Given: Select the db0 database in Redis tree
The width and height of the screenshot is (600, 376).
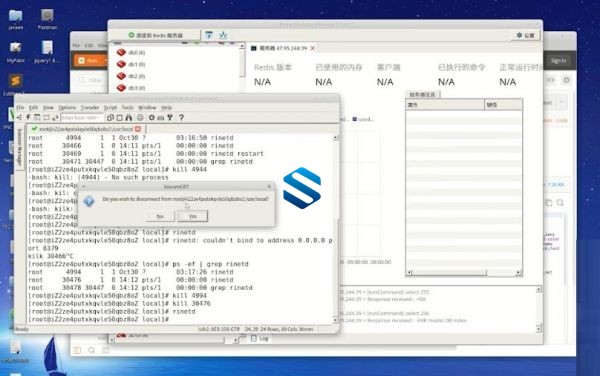Looking at the screenshot, I should coord(131,52).
